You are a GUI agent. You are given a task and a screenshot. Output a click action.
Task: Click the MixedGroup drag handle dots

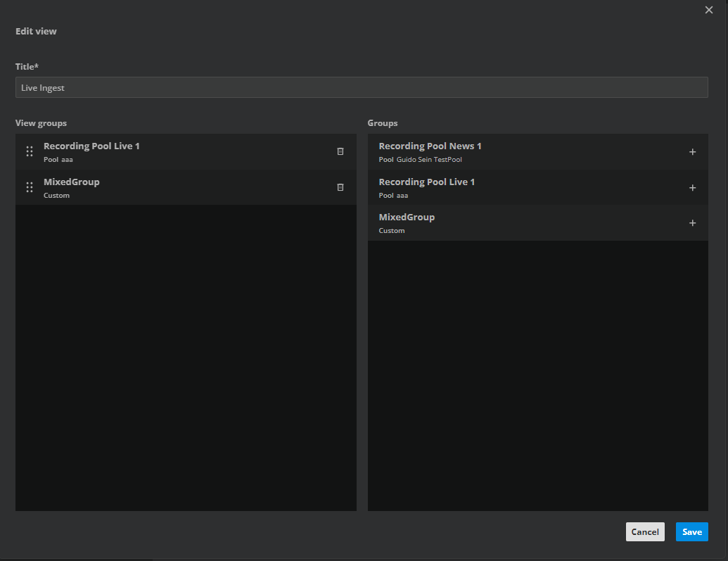pyautogui.click(x=30, y=187)
